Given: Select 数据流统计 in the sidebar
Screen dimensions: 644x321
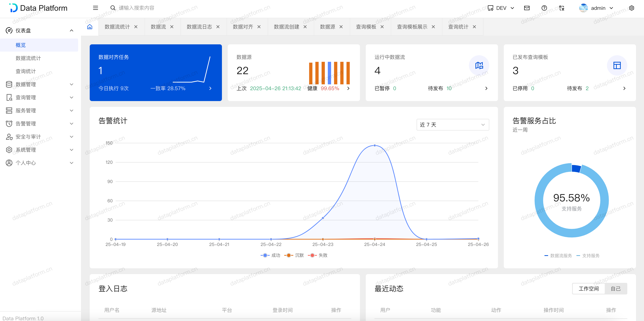Looking at the screenshot, I should click(28, 58).
